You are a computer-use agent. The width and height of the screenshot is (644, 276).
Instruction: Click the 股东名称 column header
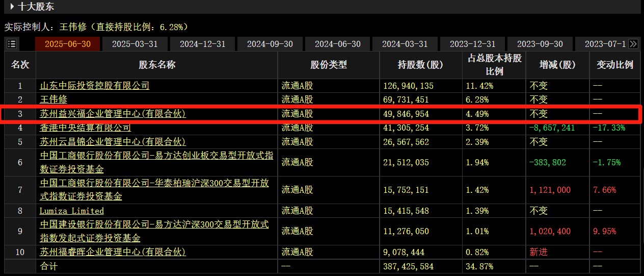click(x=157, y=65)
